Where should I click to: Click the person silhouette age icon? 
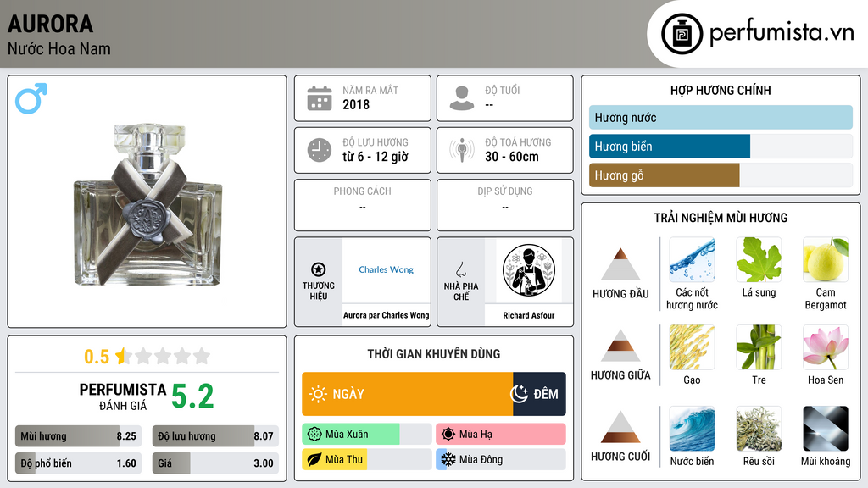[462, 98]
